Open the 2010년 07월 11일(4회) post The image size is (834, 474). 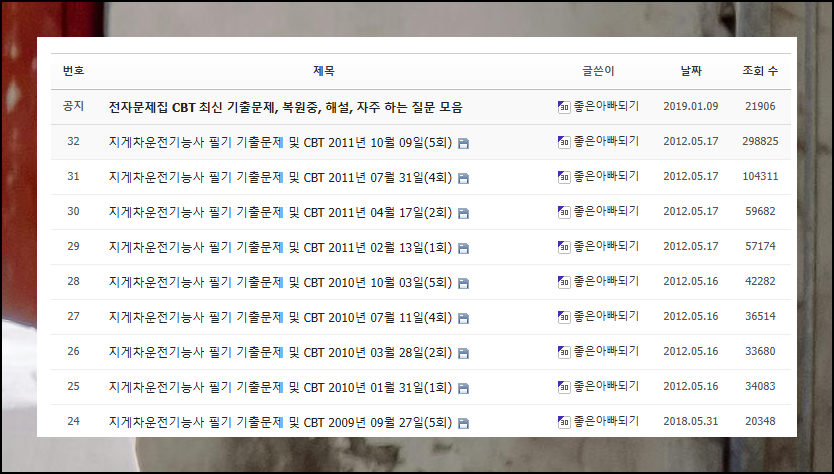coord(280,318)
